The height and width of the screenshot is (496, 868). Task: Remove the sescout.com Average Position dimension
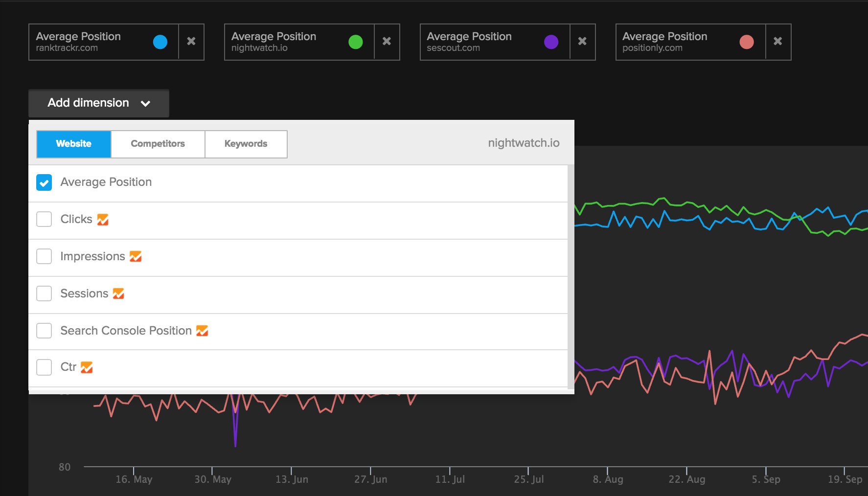pos(582,42)
